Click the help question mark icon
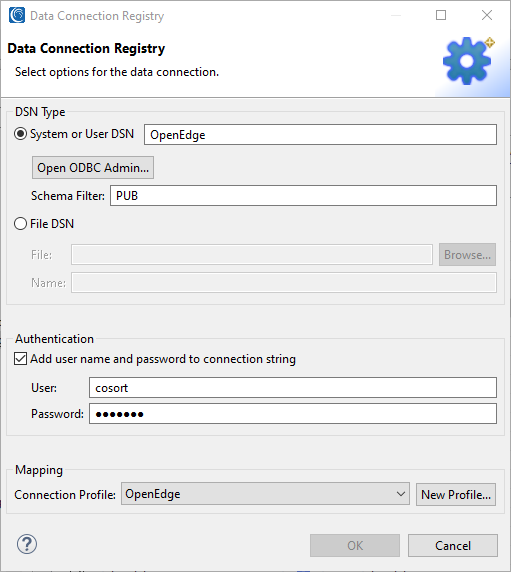511x572 pixels. point(27,545)
